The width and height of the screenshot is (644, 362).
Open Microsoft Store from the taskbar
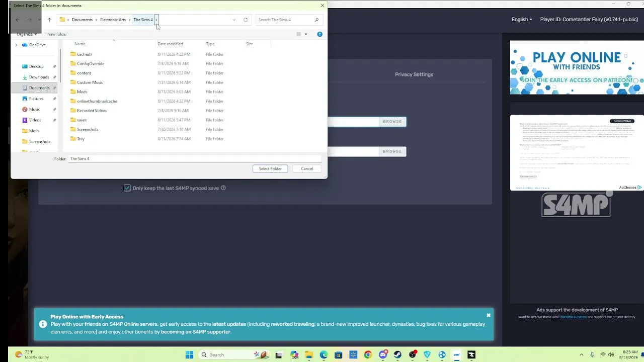[x=339, y=355]
